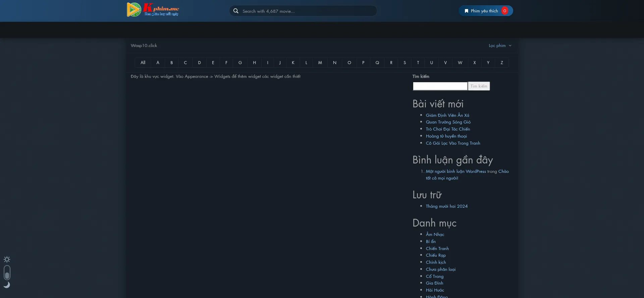The width and height of the screenshot is (644, 298).
Task: Filter movies by letter O
Action: click(349, 63)
